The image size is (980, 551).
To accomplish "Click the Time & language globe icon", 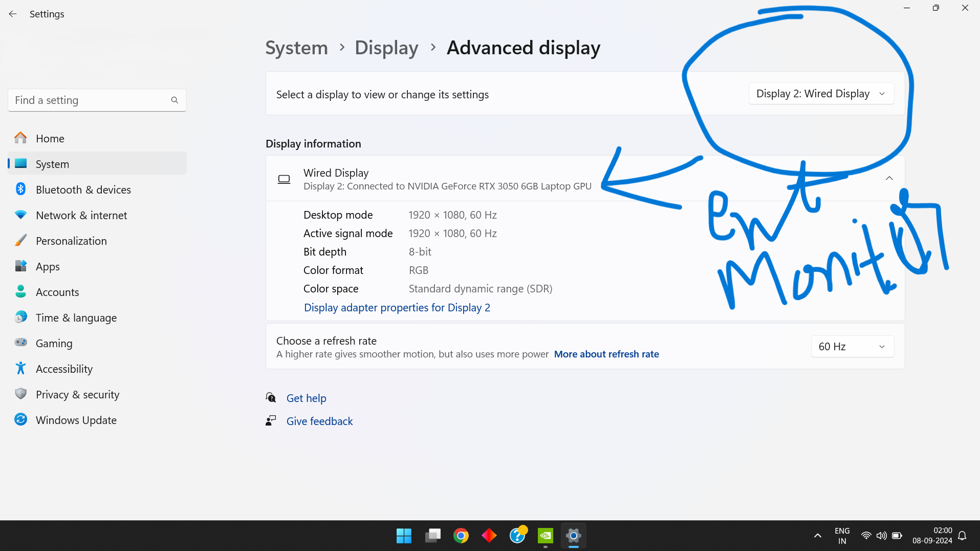I will click(x=20, y=317).
